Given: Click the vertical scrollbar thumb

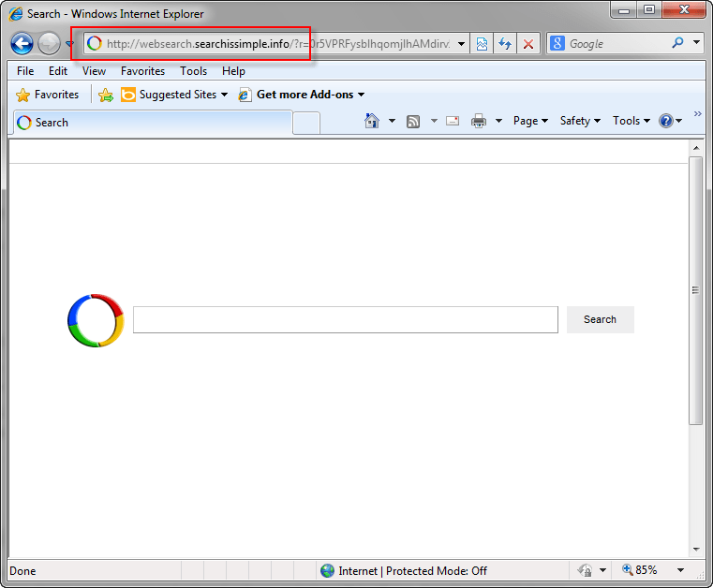Looking at the screenshot, I should point(696,291).
